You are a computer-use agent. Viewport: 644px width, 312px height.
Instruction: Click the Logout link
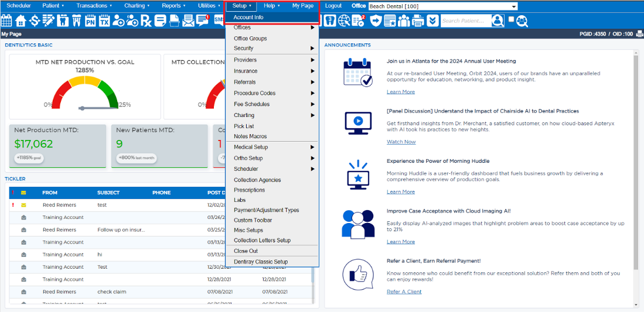(333, 6)
